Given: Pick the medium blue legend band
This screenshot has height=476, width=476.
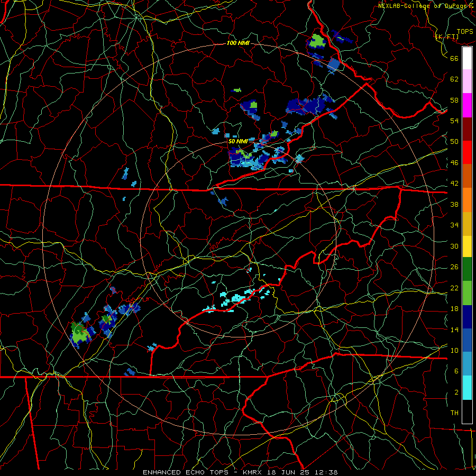Looking at the screenshot, I should (467, 340).
